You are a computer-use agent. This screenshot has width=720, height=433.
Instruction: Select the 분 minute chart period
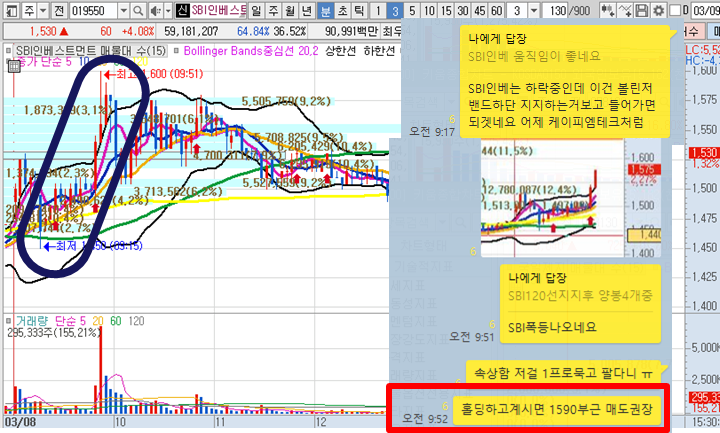326,10
